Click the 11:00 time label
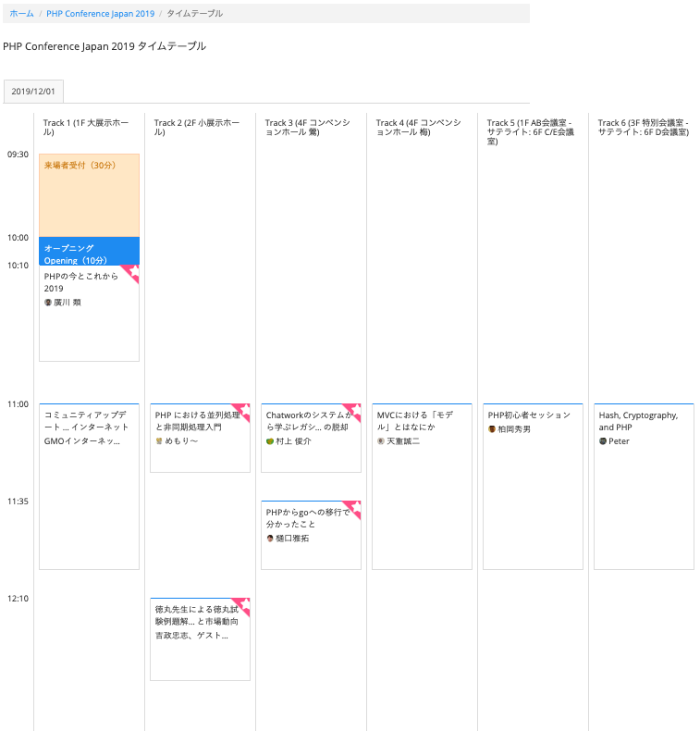Screen dimensions: 700x731 (x=18, y=404)
